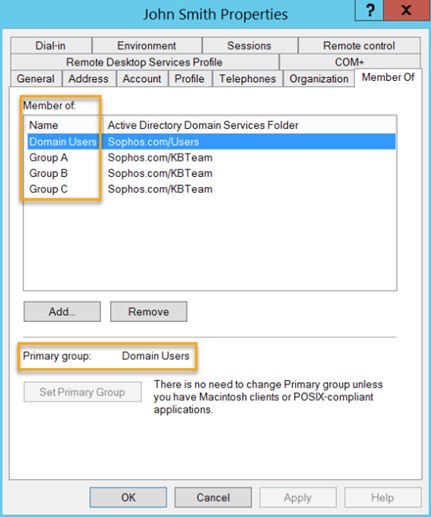The image size is (431, 517).
Task: Switch to the COM+ tab
Action: pos(349,62)
